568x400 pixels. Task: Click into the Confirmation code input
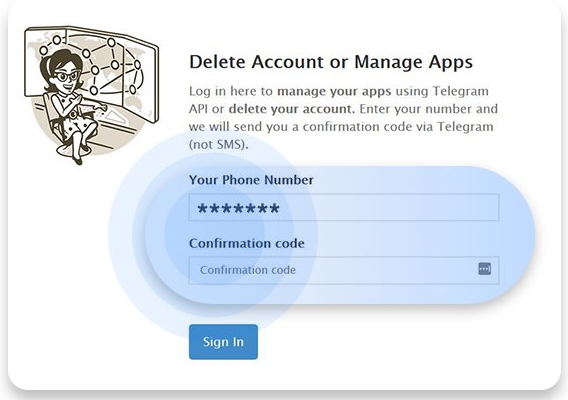tap(344, 270)
